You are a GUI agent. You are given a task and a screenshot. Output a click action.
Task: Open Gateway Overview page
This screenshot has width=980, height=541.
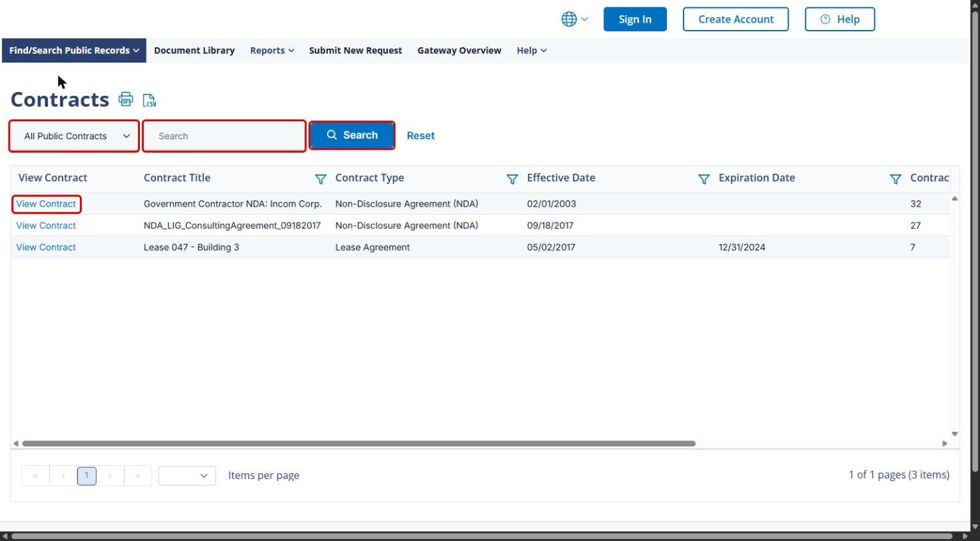point(460,51)
